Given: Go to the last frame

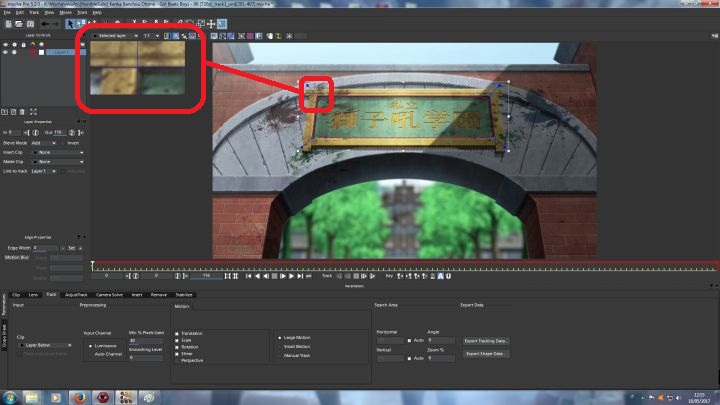Looking at the screenshot, I should (x=300, y=276).
